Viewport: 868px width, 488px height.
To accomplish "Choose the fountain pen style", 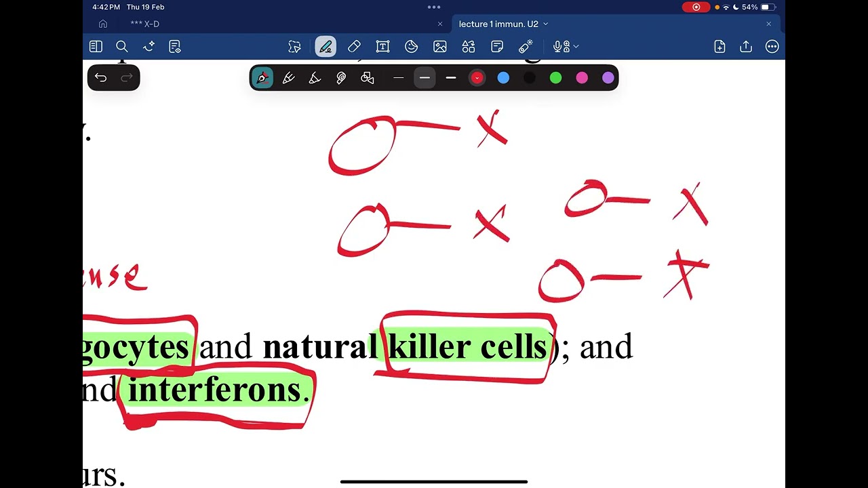I will [x=262, y=78].
